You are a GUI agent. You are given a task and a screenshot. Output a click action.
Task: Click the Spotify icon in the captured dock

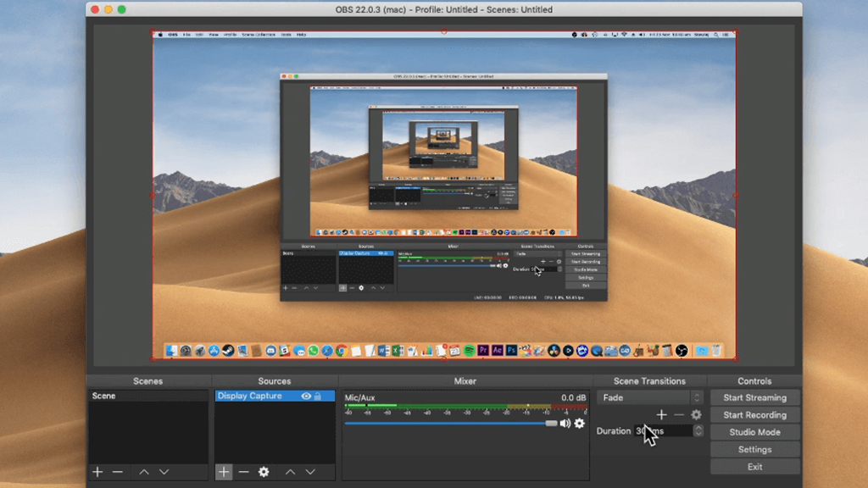click(x=470, y=351)
